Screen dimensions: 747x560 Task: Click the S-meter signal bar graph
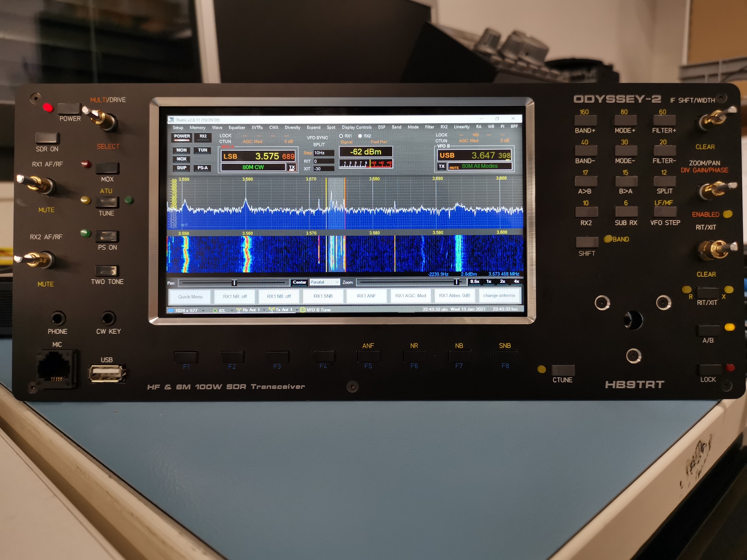[x=366, y=164]
